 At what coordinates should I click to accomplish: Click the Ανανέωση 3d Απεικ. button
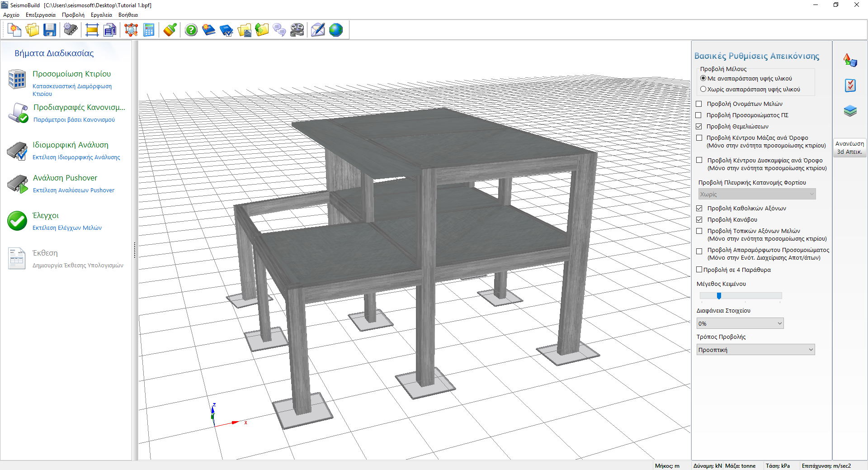pos(849,147)
